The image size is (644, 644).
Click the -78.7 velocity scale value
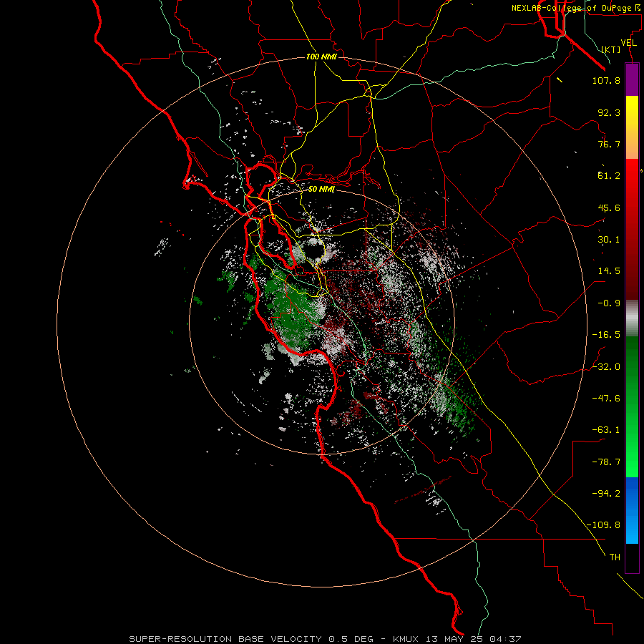click(x=606, y=462)
